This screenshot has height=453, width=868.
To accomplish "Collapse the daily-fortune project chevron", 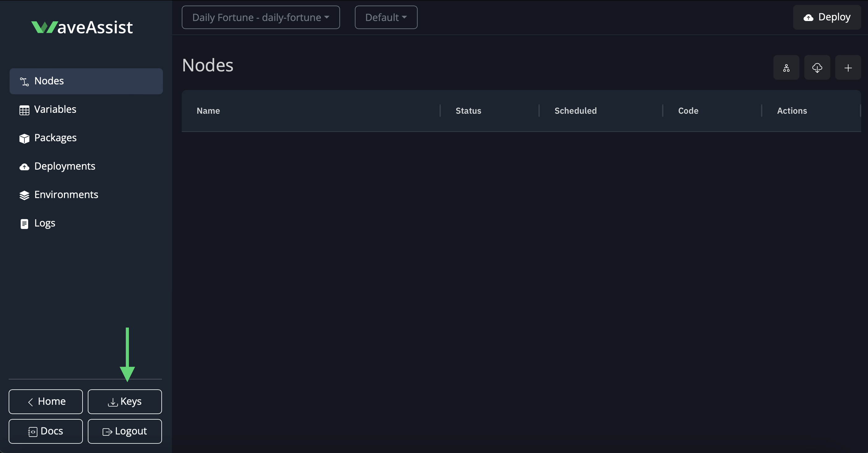I will (x=326, y=18).
